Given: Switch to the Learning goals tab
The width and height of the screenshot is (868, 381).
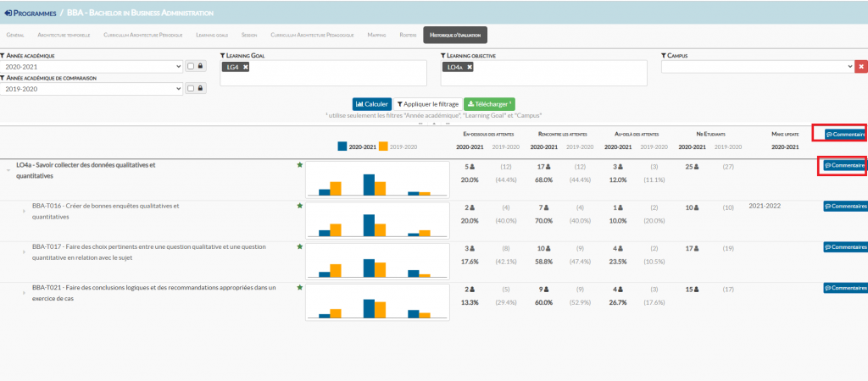Looking at the screenshot, I should click(x=212, y=36).
